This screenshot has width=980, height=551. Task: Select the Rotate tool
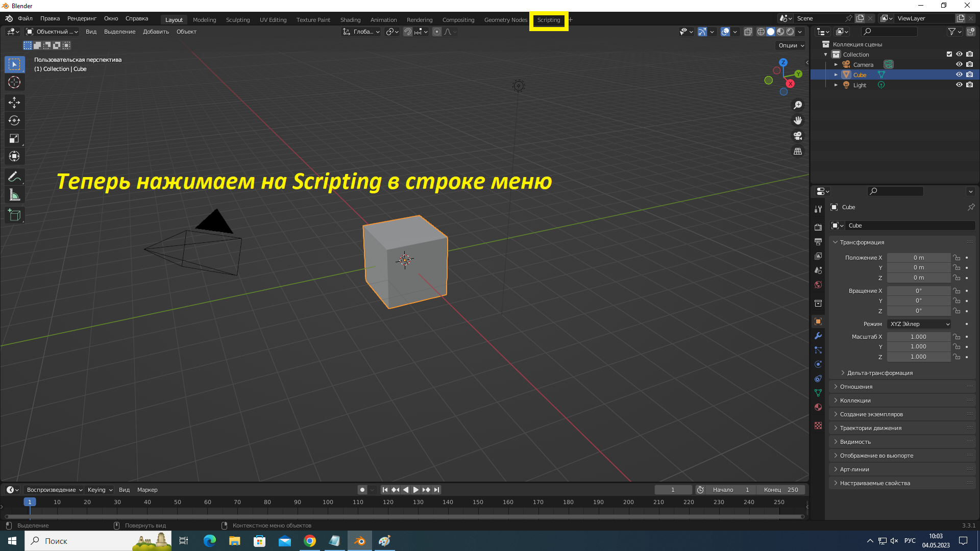coord(14,120)
